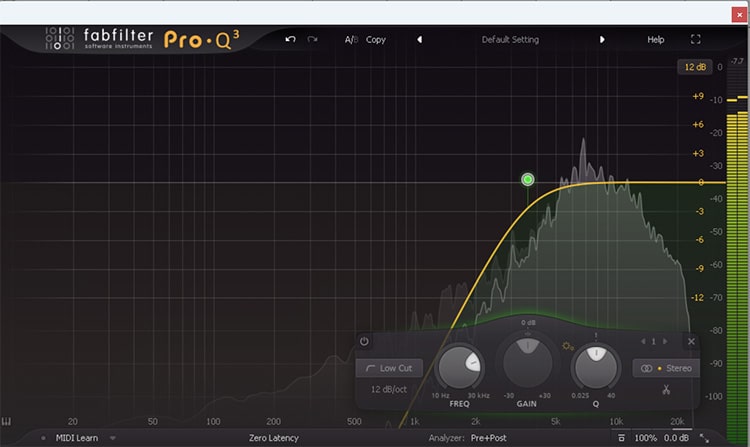Copy settings with the Copy button
Image resolution: width=750 pixels, height=447 pixels.
375,40
